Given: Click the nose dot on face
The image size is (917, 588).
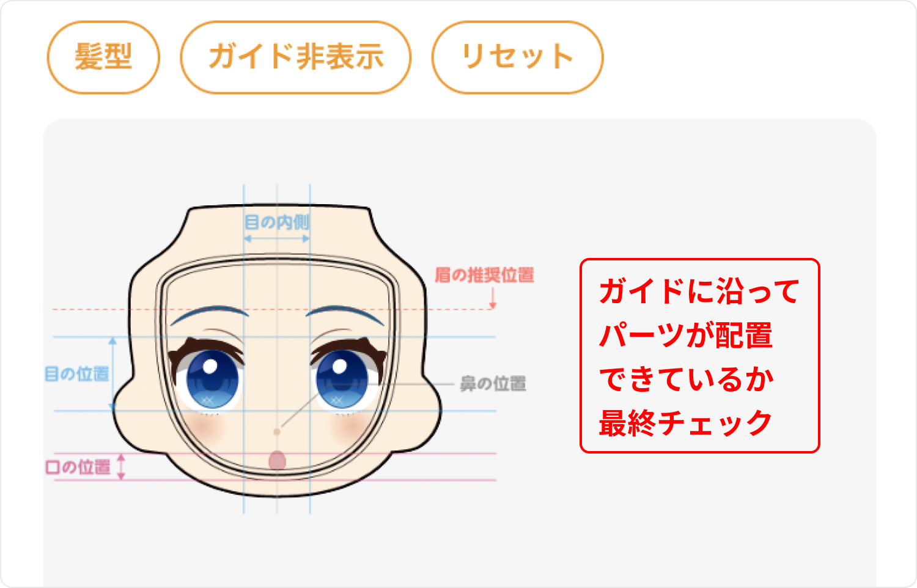Looking at the screenshot, I should coord(277,432).
